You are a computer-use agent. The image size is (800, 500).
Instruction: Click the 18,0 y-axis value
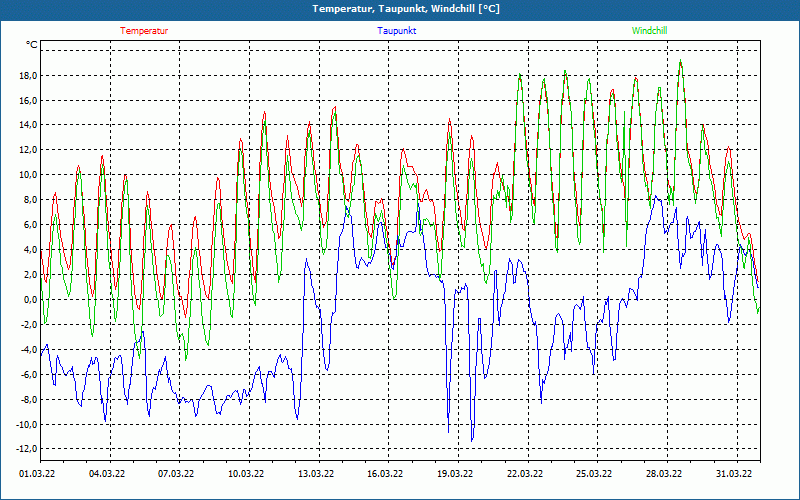[x=28, y=76]
